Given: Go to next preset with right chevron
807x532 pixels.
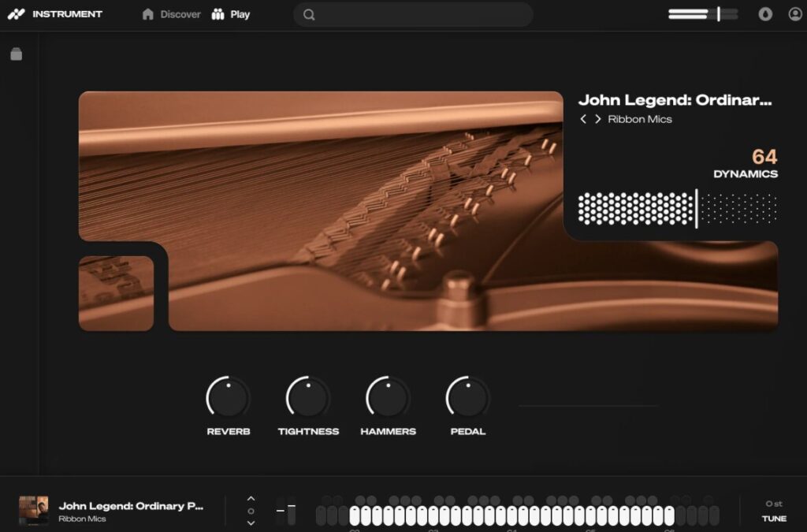Looking at the screenshot, I should pyautogui.click(x=597, y=119).
